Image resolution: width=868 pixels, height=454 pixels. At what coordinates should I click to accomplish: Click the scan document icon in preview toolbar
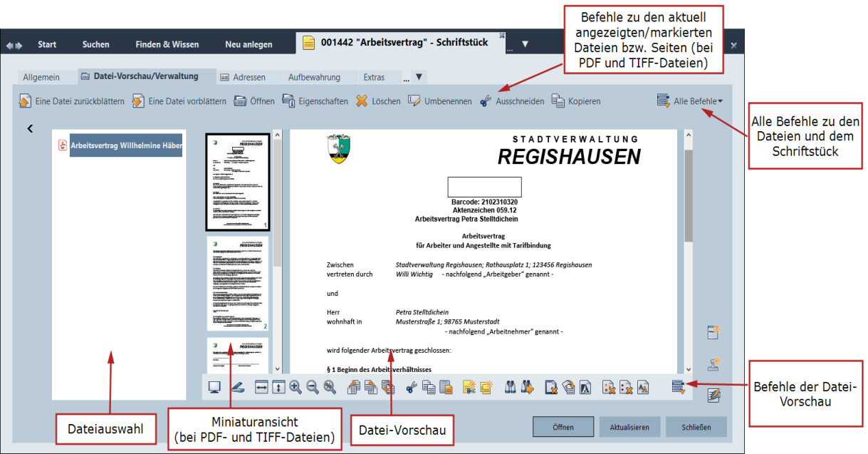240,388
